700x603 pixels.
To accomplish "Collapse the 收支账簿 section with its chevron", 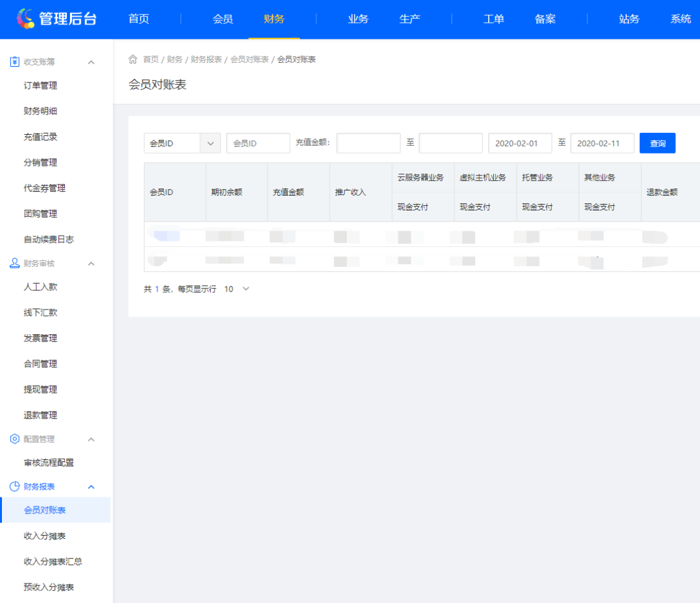I will click(x=92, y=62).
